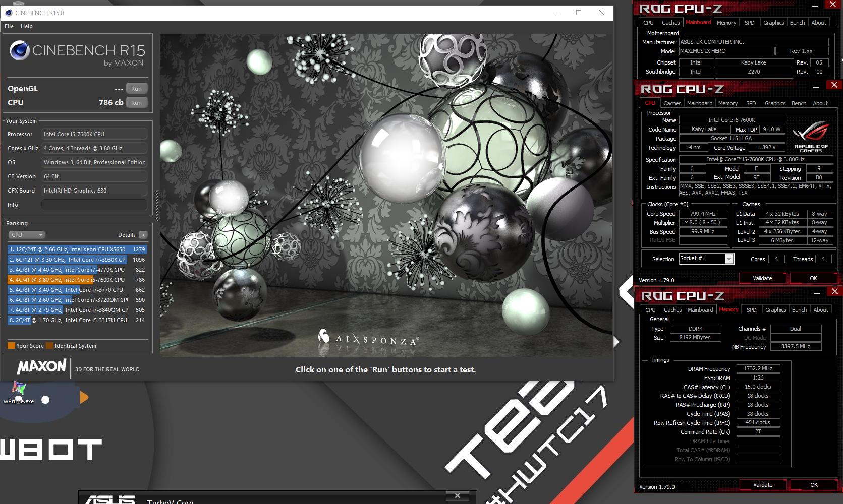This screenshot has width=843, height=504.
Task: Select ranking row Core i7-3840QM
Action: (77, 310)
